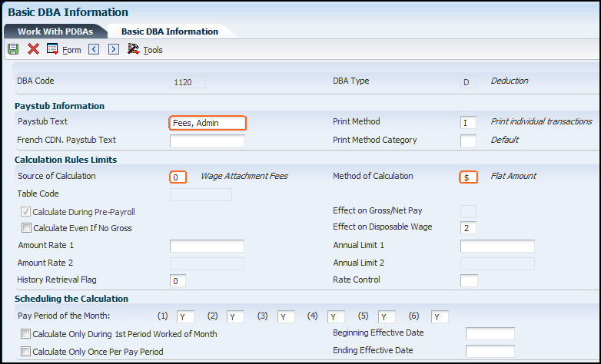Click pay period (1) field
Image resolution: width=601 pixels, height=364 pixels.
tap(185, 317)
